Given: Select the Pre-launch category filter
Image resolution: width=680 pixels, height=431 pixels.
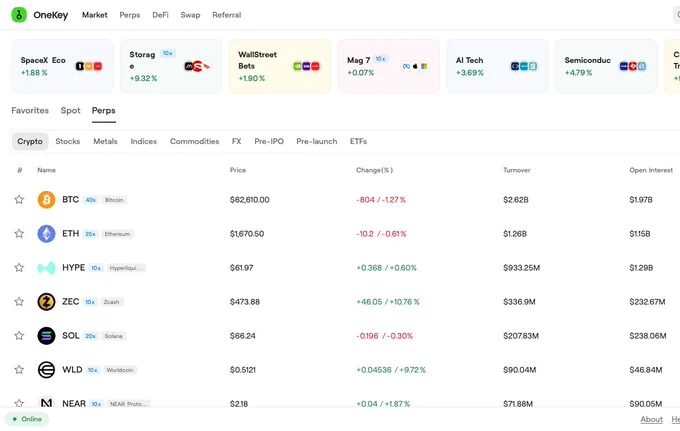Looking at the screenshot, I should 317,141.
